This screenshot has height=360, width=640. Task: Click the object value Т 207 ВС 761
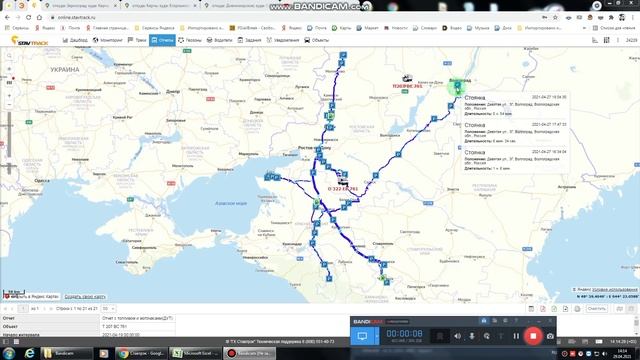(115, 327)
